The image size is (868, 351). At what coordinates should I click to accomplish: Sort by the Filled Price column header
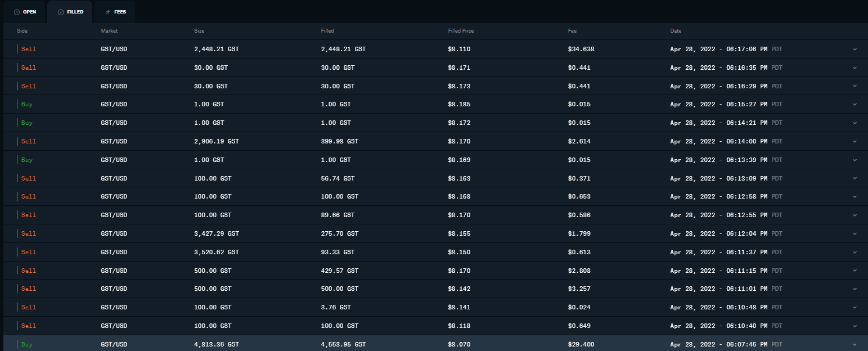click(x=461, y=31)
